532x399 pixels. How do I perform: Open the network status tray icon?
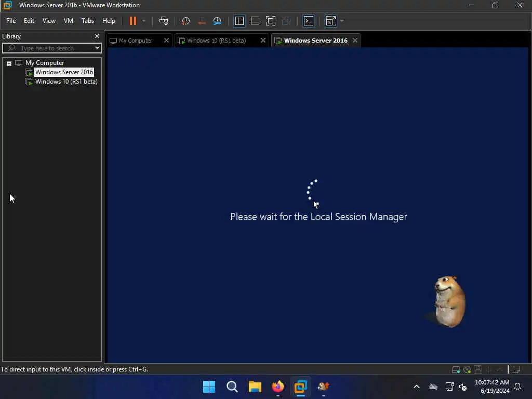(x=449, y=387)
